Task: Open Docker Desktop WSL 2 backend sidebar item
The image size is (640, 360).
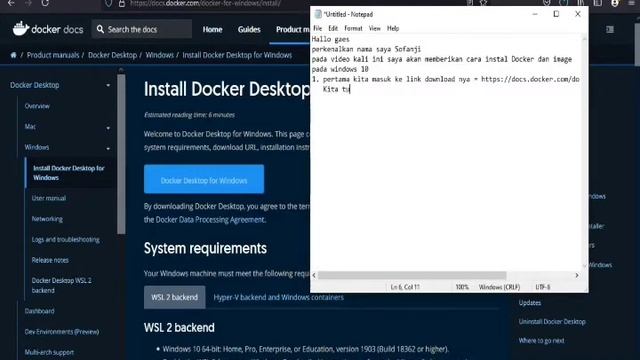Action: click(x=62, y=285)
